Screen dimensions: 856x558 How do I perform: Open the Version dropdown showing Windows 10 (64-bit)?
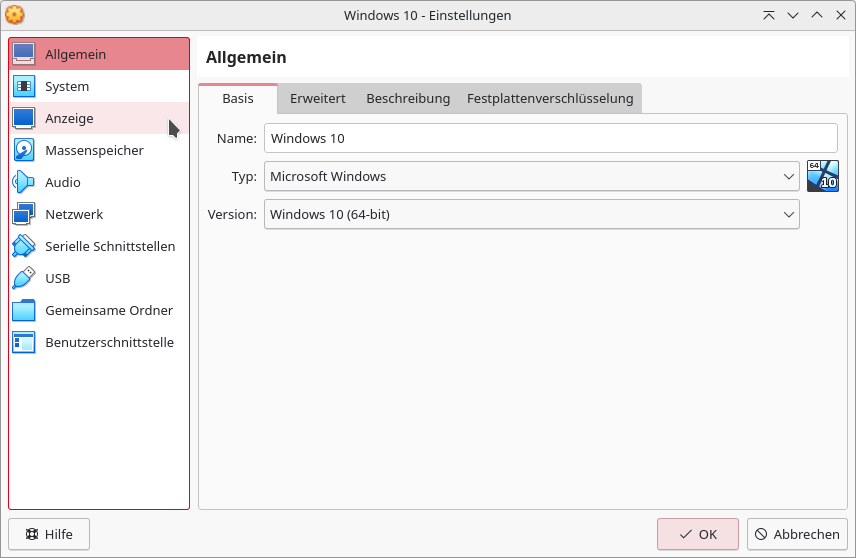click(532, 215)
